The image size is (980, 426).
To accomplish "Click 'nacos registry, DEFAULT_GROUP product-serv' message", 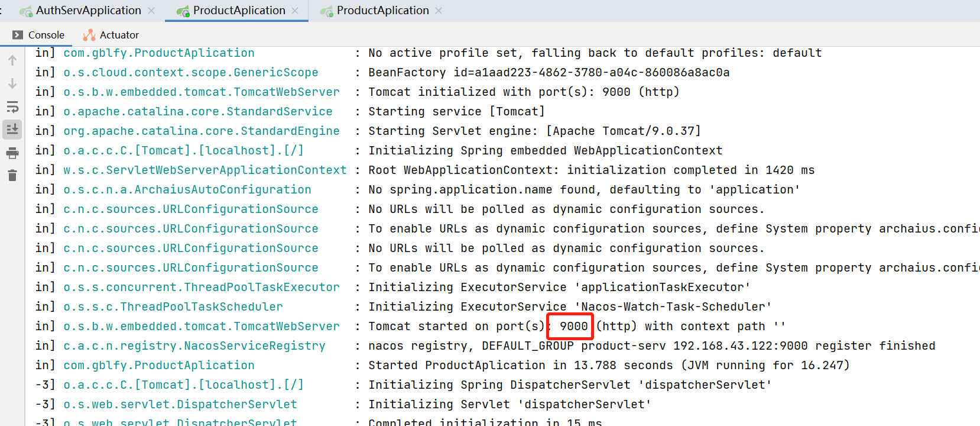I will [x=651, y=346].
